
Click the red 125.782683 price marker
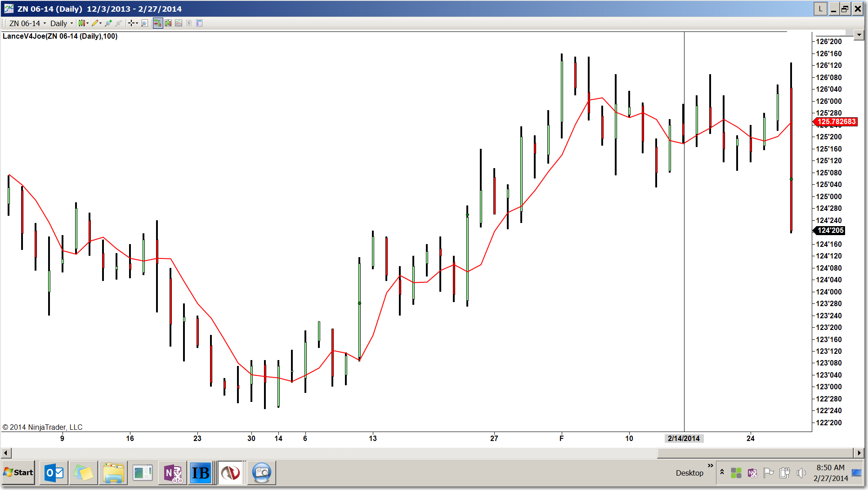coord(836,121)
